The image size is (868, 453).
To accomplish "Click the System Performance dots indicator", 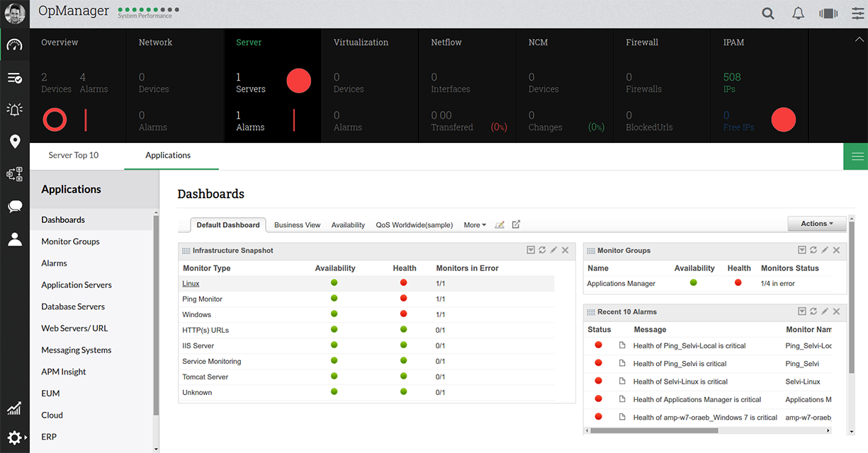I will click(148, 10).
